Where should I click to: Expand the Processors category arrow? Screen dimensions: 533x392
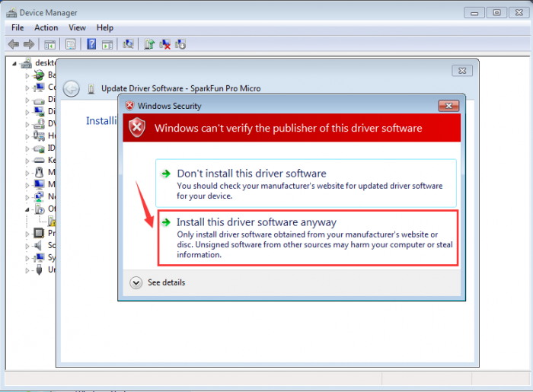(27, 234)
